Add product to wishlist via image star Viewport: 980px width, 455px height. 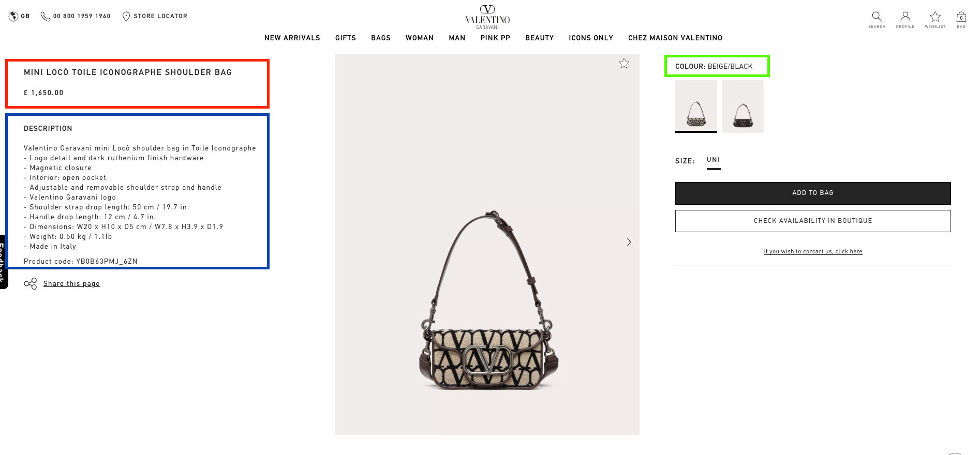624,63
